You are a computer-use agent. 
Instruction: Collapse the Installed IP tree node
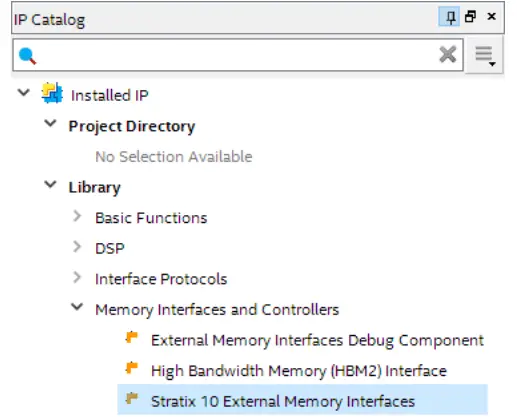(24, 92)
